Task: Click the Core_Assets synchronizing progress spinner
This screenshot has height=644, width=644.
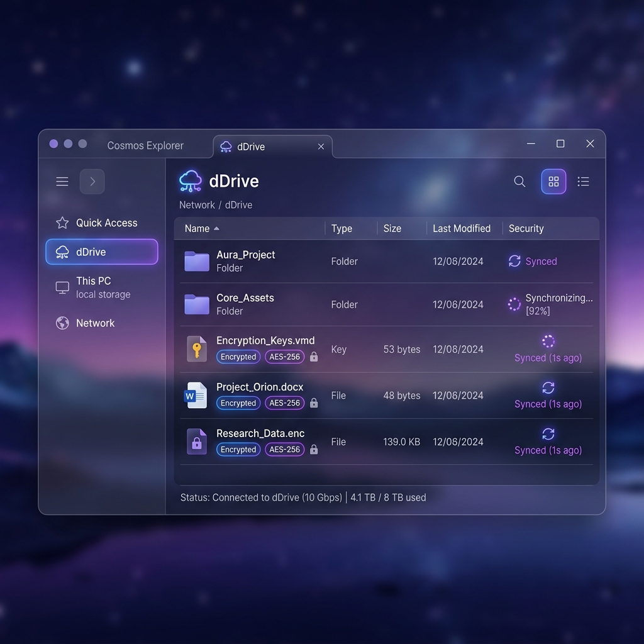Action: [514, 304]
